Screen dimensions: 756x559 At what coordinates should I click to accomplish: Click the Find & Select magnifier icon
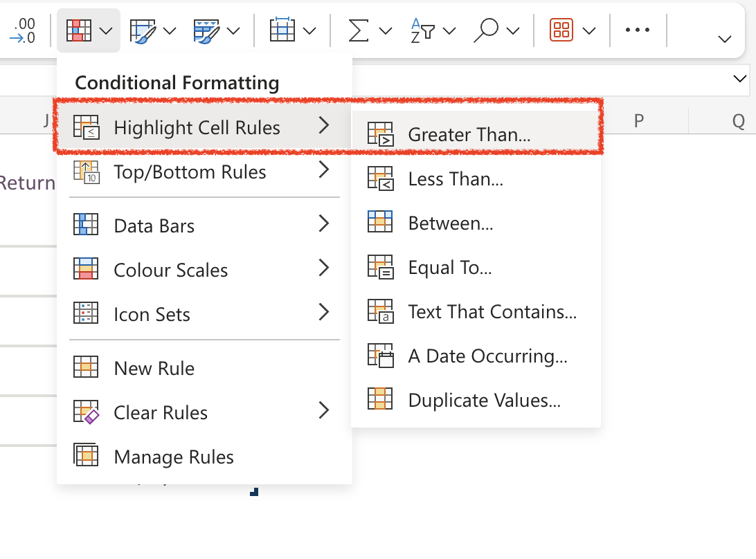487,30
